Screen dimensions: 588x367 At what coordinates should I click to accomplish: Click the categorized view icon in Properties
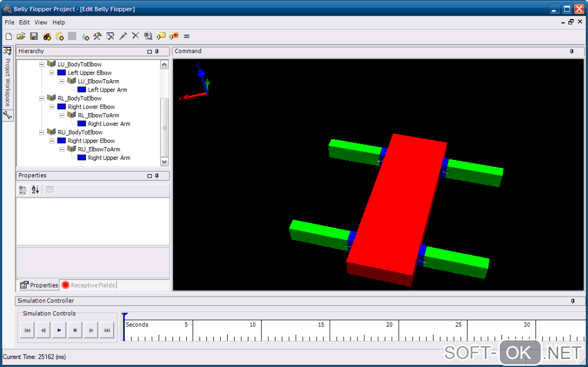[23, 190]
